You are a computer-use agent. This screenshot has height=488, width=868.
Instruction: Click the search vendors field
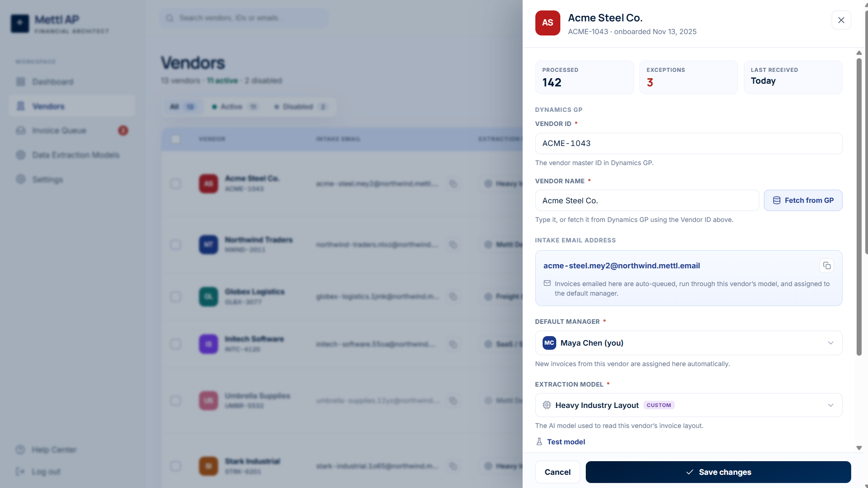click(244, 18)
